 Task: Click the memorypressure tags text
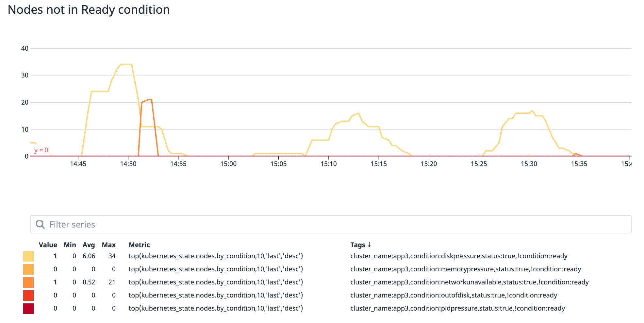pos(466,269)
